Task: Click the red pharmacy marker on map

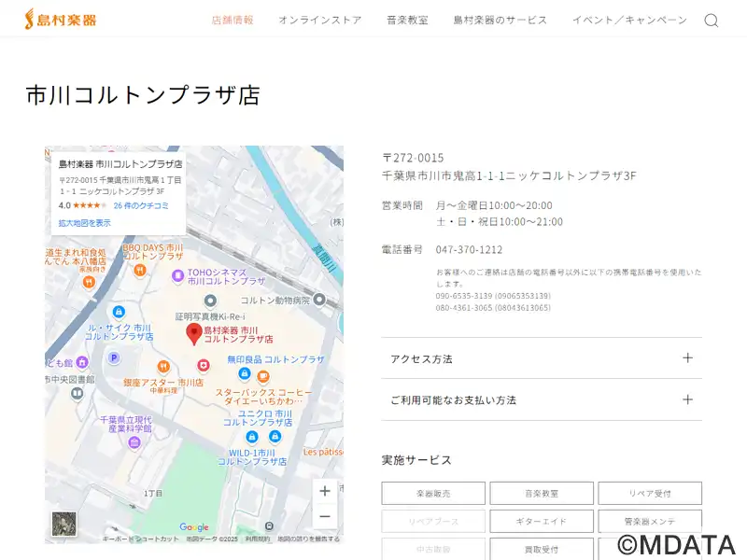Action: point(204,365)
